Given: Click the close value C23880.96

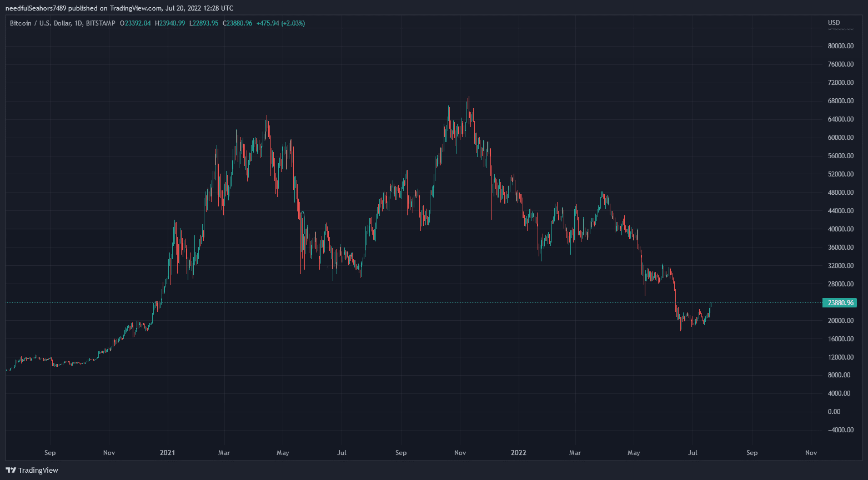Looking at the screenshot, I should coord(237,23).
